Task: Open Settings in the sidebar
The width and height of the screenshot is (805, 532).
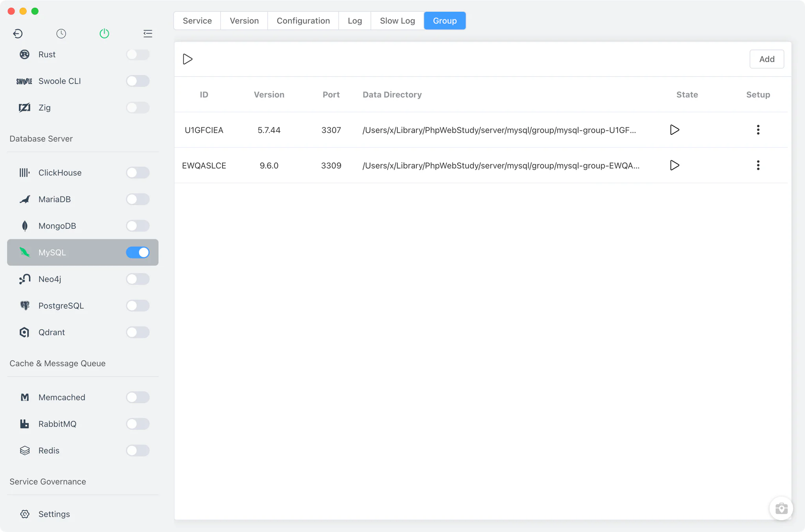Action: pyautogui.click(x=83, y=514)
